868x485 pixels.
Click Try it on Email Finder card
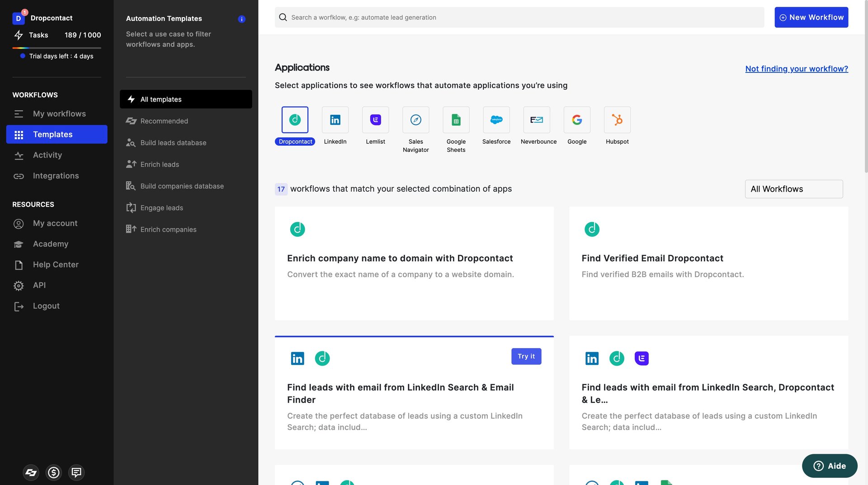(x=526, y=356)
